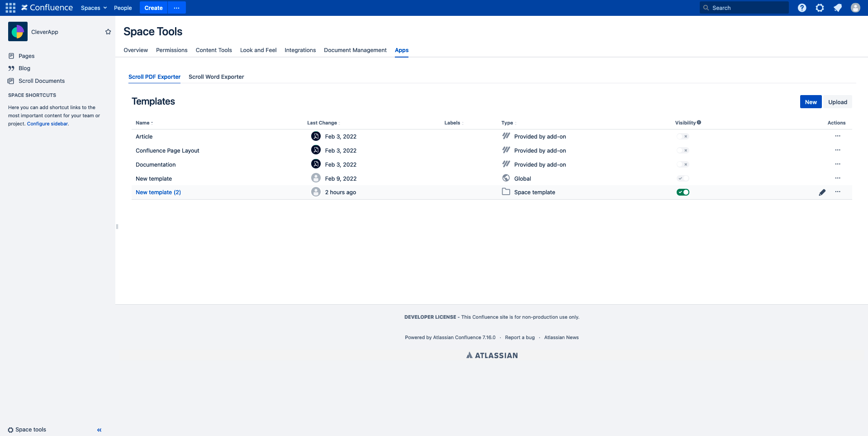Open actions menu for Article template
Screen dimensions: 868x436
[x=838, y=136]
